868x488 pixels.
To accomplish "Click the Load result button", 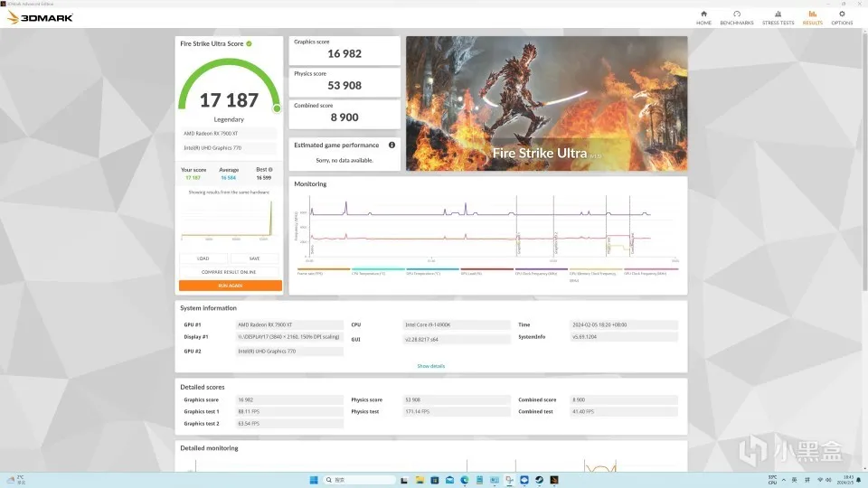I will pos(203,258).
